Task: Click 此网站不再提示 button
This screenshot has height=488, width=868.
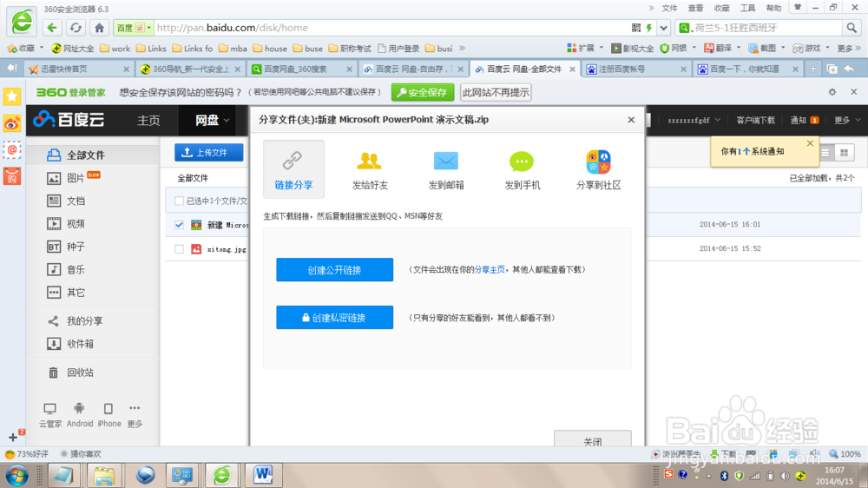Action: [496, 93]
